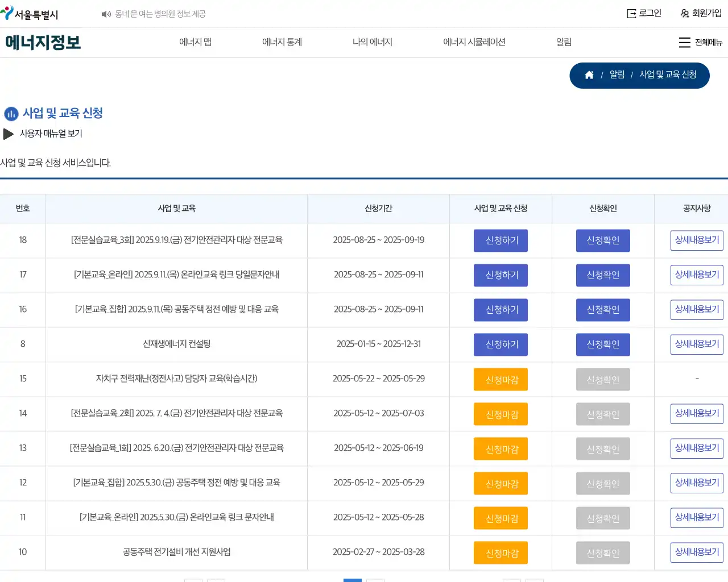This screenshot has width=728, height=582.
Task: Click 신청확인 for row 16
Action: pos(603,310)
